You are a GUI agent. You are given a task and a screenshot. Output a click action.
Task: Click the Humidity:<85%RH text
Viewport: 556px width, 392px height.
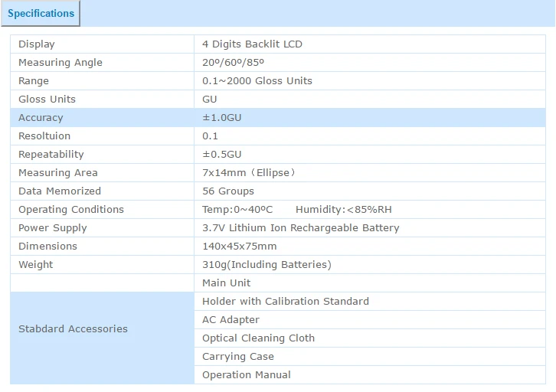pos(344,210)
